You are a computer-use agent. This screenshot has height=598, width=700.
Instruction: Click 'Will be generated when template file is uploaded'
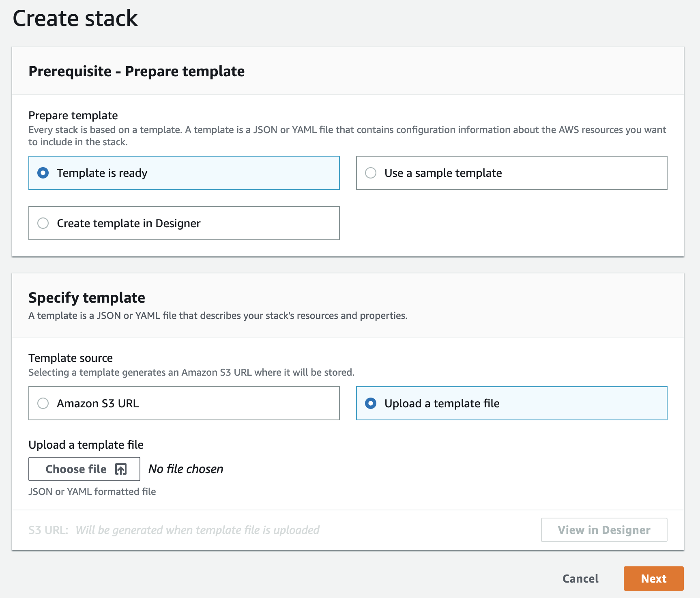pyautogui.click(x=198, y=530)
